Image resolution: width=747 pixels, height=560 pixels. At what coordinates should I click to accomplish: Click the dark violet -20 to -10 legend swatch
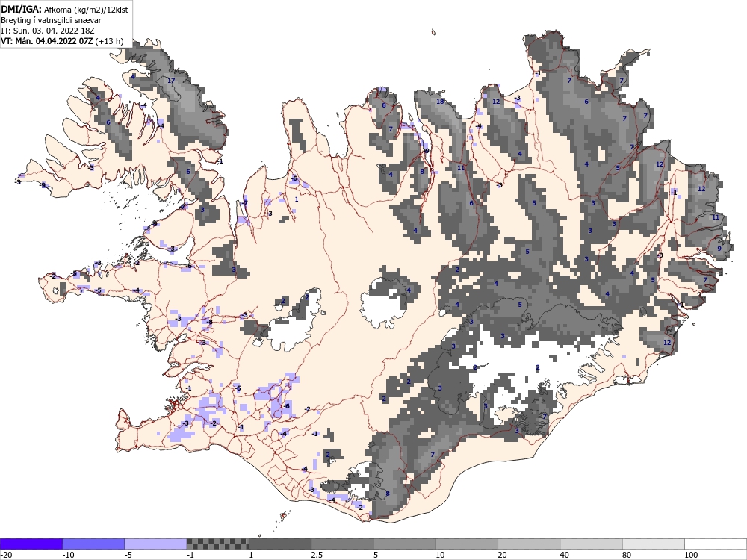coord(31,544)
